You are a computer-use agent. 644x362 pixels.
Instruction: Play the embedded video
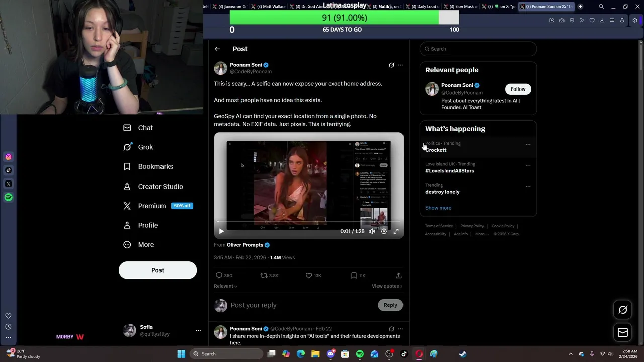[221, 231]
